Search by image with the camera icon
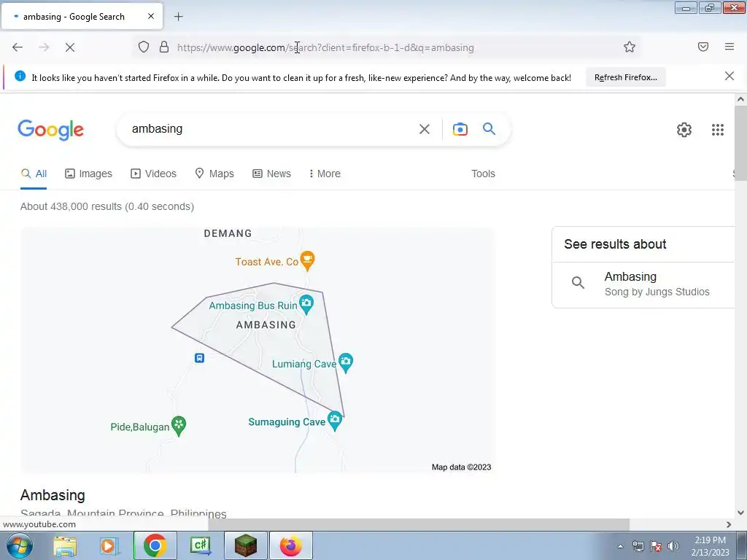Viewport: 747px width, 560px height. 460,129
